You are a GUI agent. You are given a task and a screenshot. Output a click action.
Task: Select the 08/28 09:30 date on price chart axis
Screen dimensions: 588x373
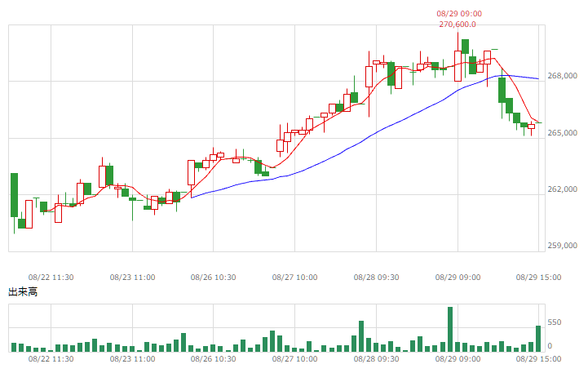[376, 278]
